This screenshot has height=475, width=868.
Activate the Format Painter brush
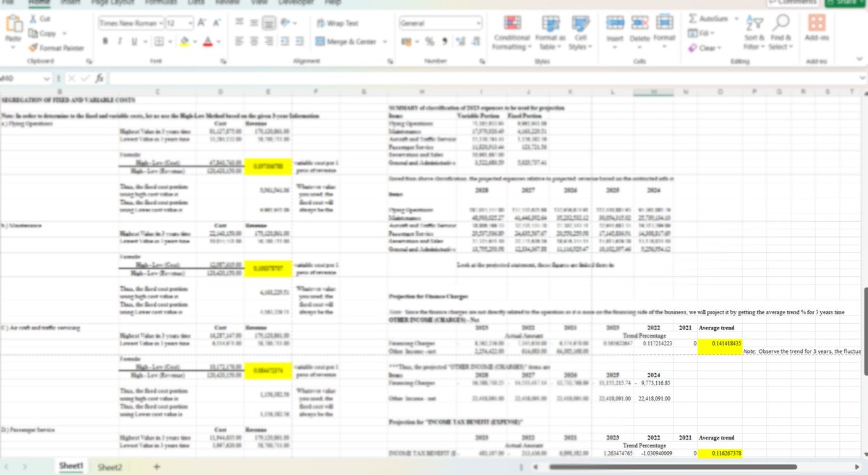pos(33,48)
